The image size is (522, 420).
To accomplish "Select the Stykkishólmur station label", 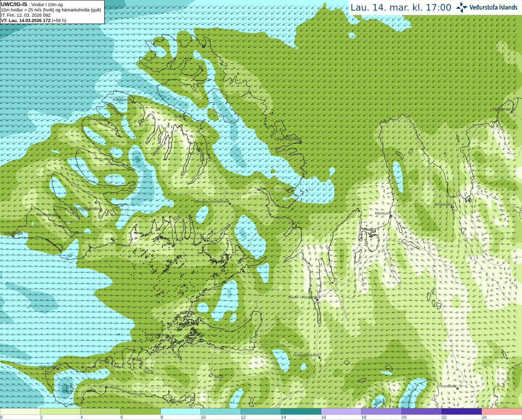I will coord(156,334).
